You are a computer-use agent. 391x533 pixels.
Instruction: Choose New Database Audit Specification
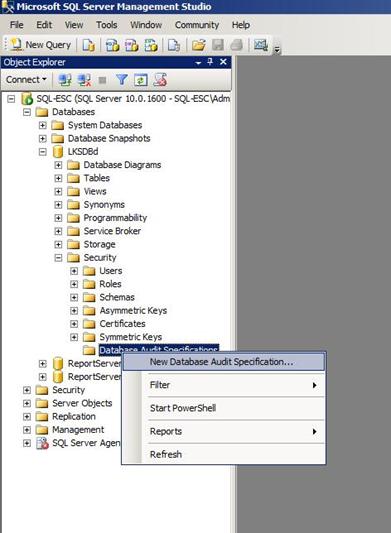point(223,362)
